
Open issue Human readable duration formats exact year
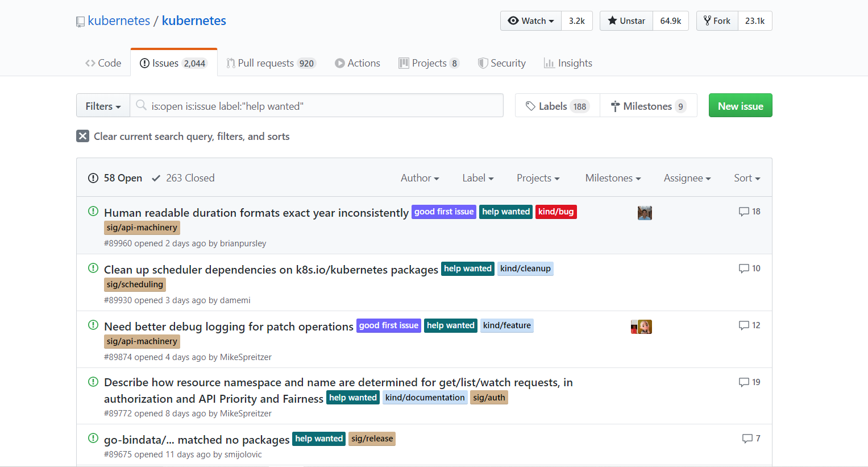[x=256, y=213]
